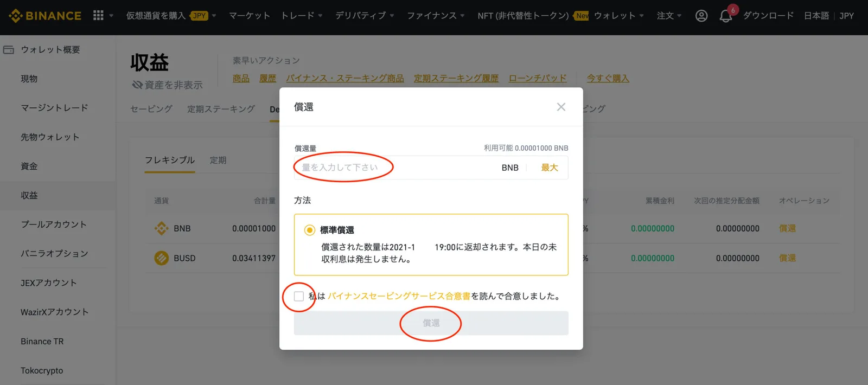Open the 定期ステーキング履歴 link
868x385 pixels.
click(456, 78)
